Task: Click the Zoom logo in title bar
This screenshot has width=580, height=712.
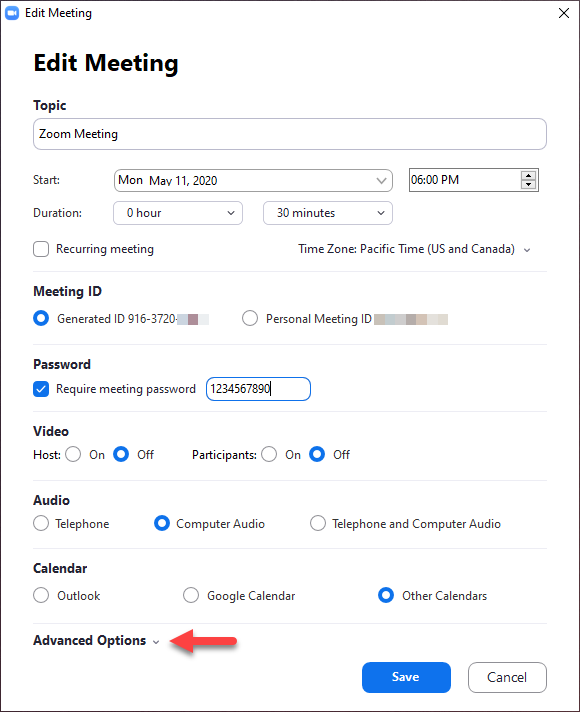Action: click(x=11, y=13)
